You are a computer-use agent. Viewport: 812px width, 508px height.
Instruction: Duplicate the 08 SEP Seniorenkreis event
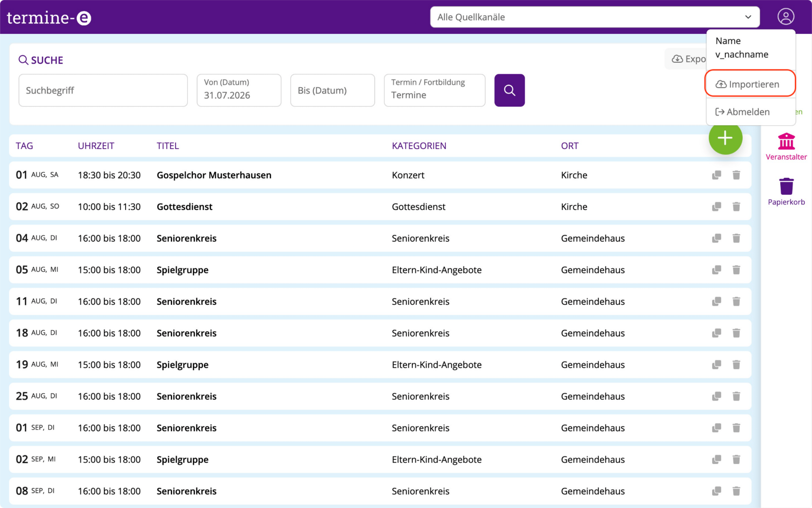click(x=716, y=491)
